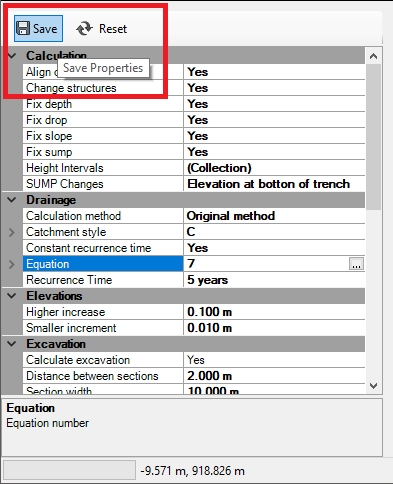Collapse the Elevations section

point(12,296)
